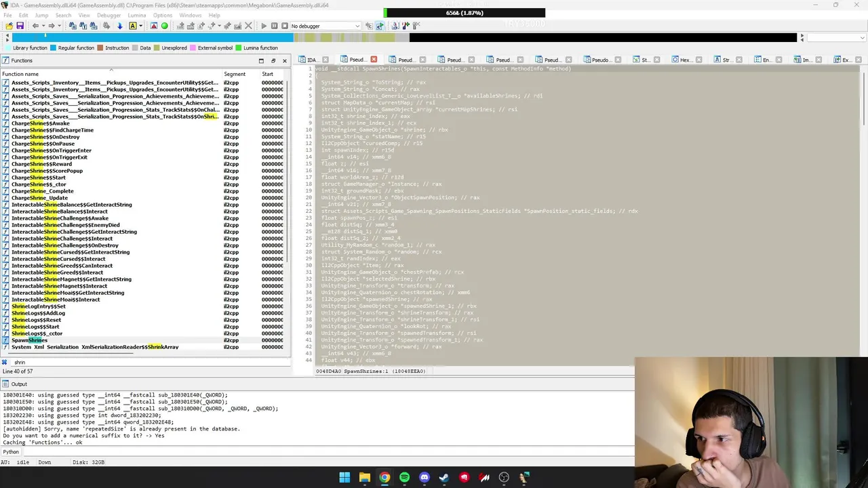The image size is (868, 488).
Task: Terminate the process with the stop icon
Action: point(284,26)
